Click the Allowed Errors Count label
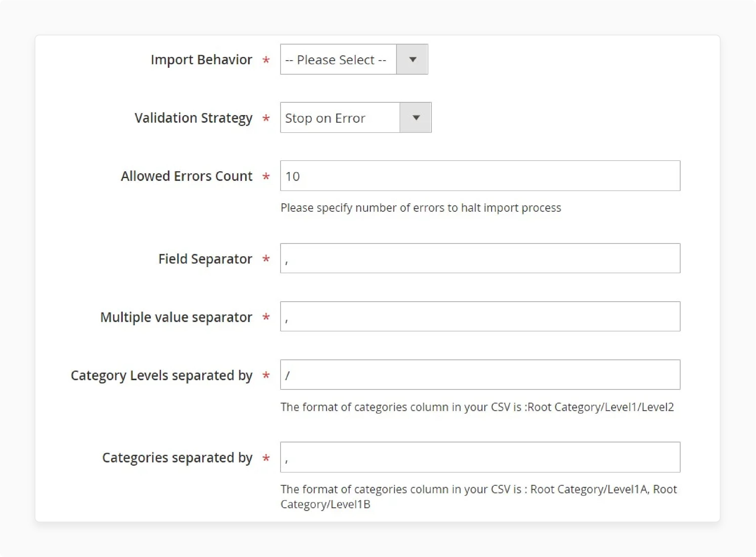Image resolution: width=756 pixels, height=557 pixels. click(x=187, y=176)
